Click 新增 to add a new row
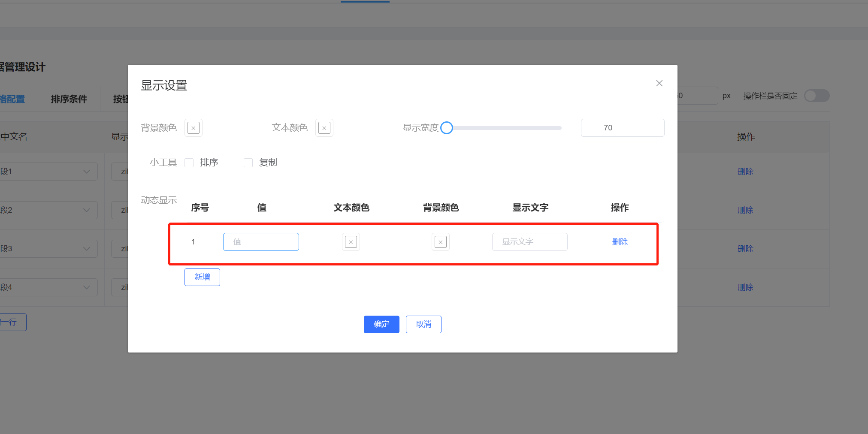Image resolution: width=868 pixels, height=434 pixels. (202, 277)
